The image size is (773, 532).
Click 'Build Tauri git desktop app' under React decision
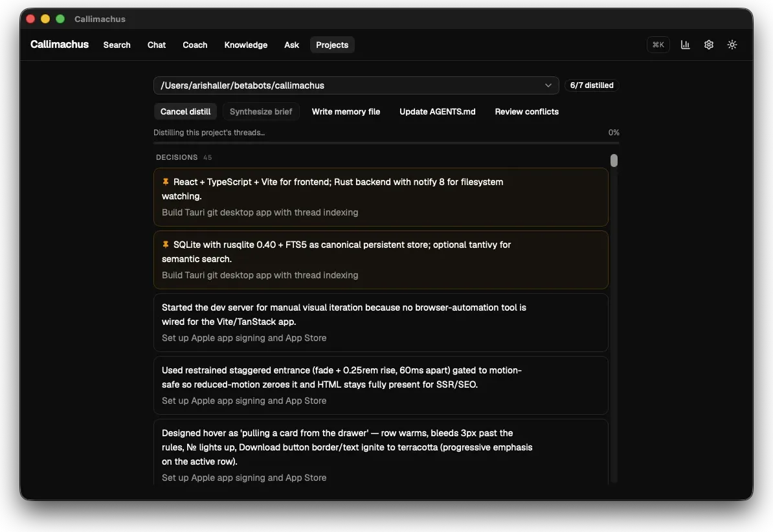(x=260, y=212)
